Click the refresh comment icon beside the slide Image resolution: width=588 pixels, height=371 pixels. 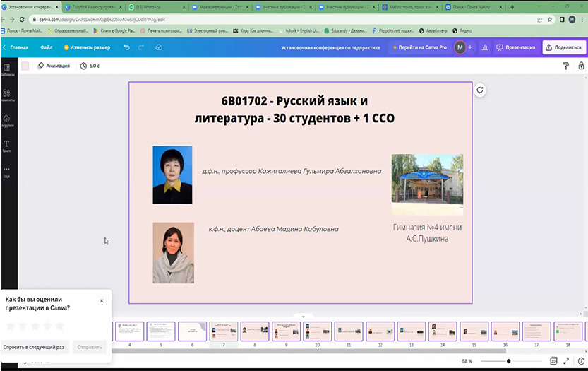[480, 90]
